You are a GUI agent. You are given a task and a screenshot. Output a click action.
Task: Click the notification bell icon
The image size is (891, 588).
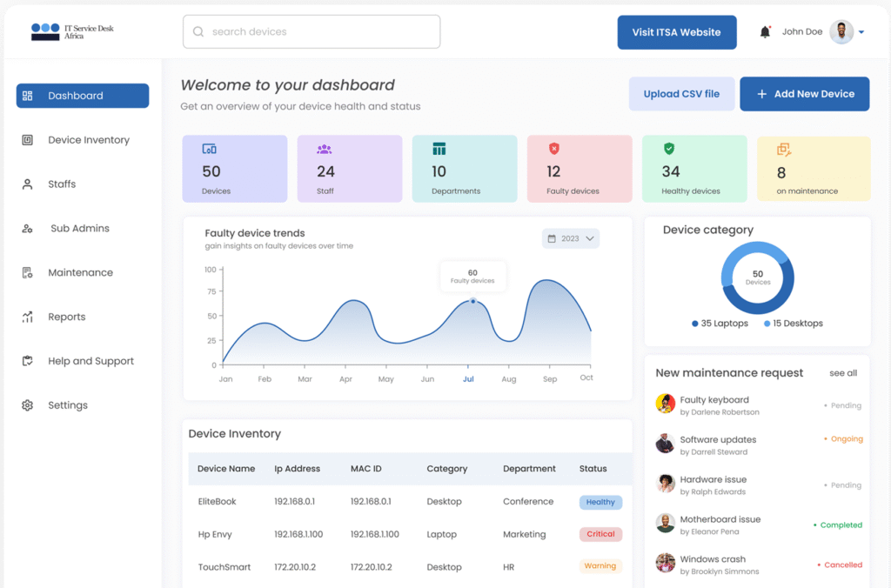pos(765,32)
